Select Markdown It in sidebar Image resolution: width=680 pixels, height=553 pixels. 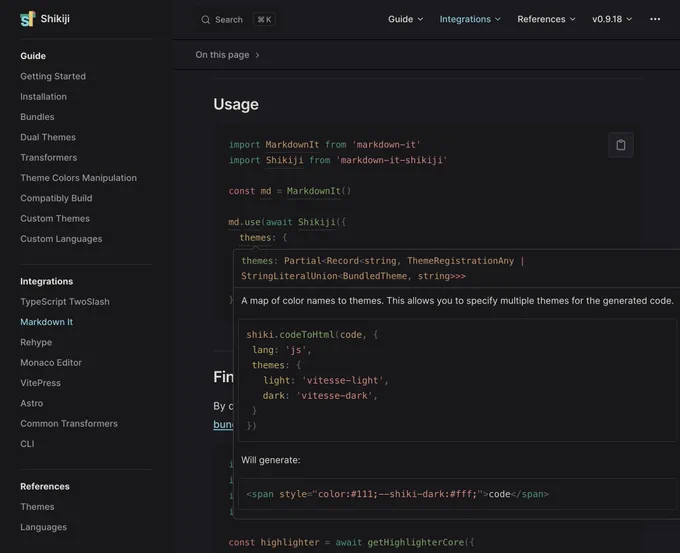[x=46, y=322]
